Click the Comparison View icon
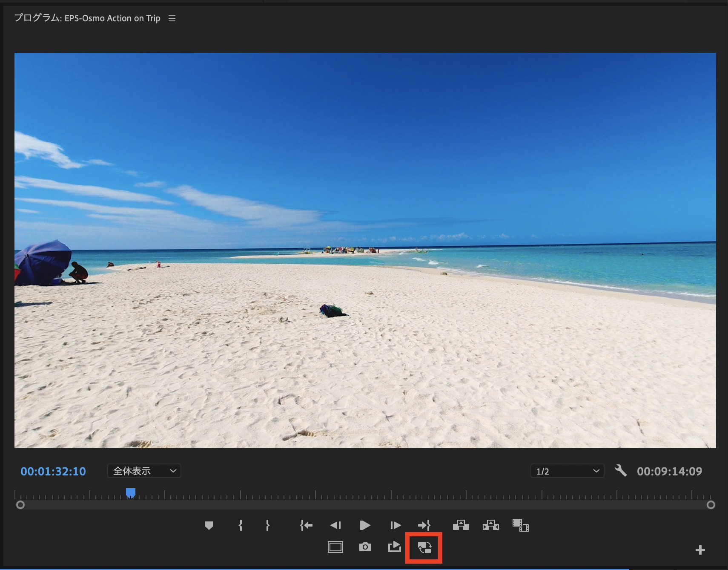Screen dimensions: 728x570 click(520, 525)
